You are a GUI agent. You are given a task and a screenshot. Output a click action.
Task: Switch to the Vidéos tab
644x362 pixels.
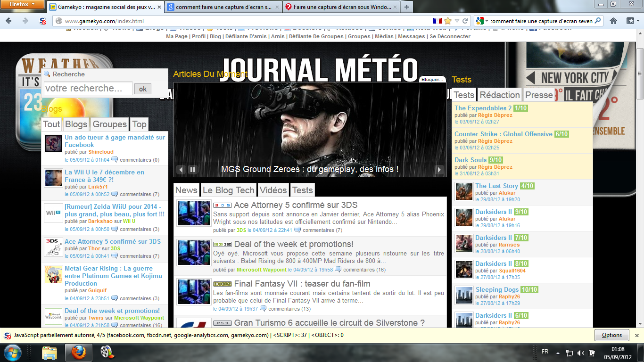(x=273, y=190)
